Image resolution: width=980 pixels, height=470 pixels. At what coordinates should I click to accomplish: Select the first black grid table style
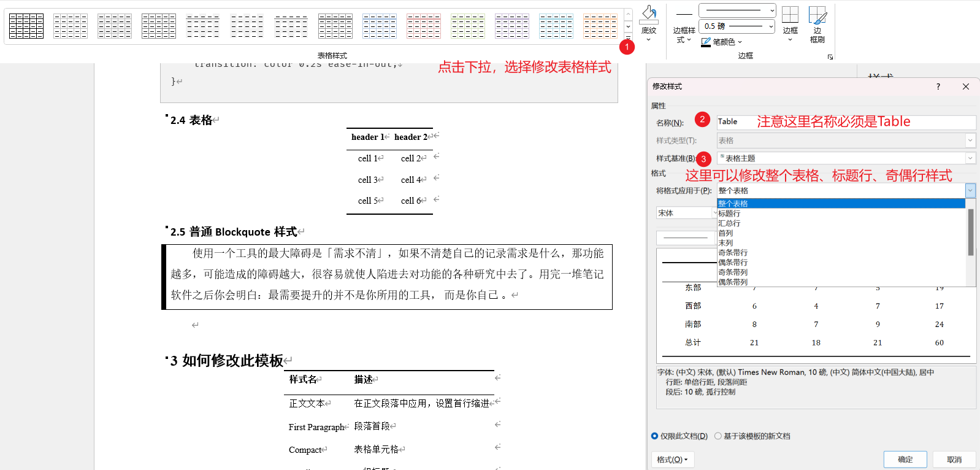pos(26,26)
